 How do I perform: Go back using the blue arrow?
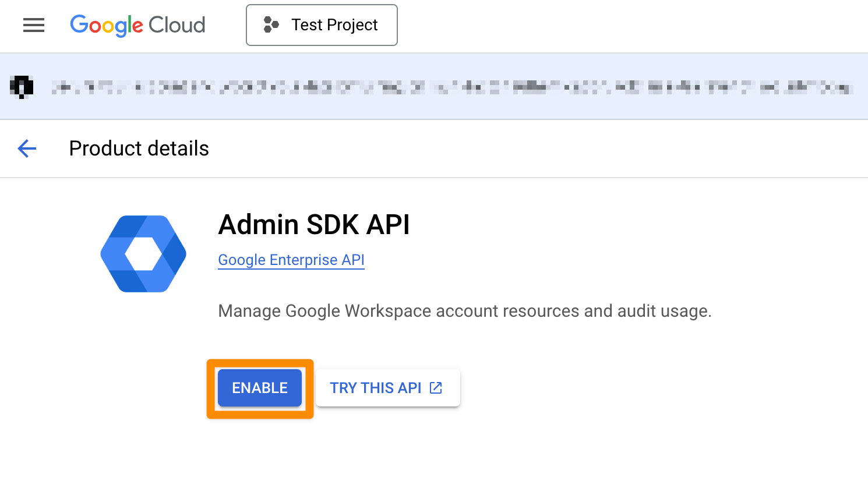[27, 148]
